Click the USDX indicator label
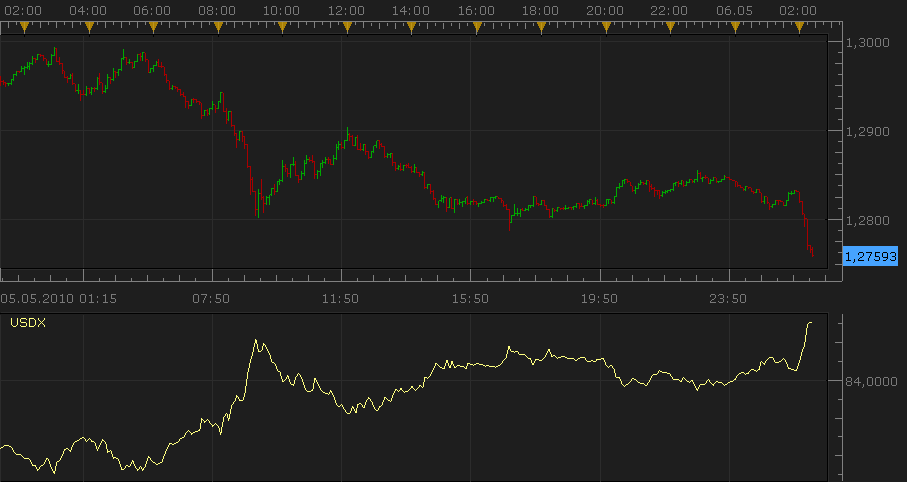 (x=28, y=323)
